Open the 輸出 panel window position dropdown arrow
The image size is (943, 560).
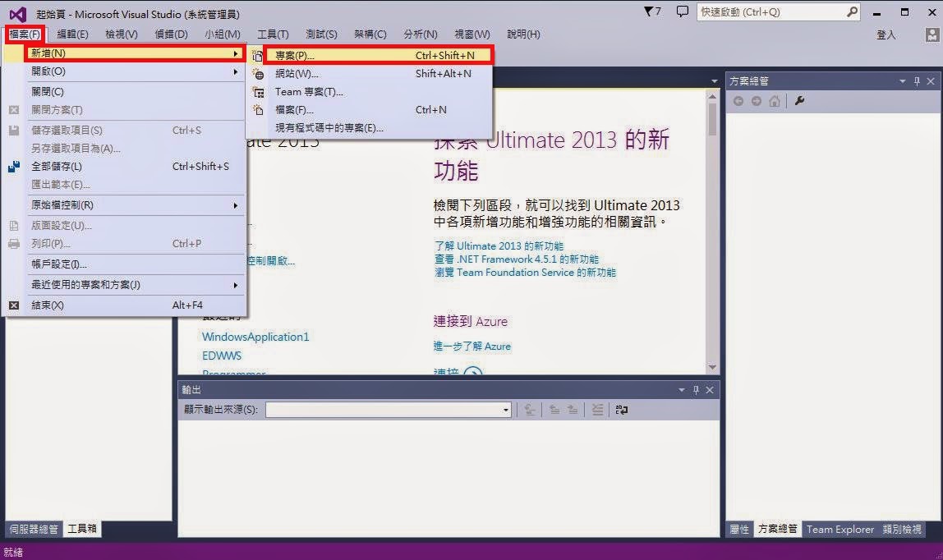point(682,390)
